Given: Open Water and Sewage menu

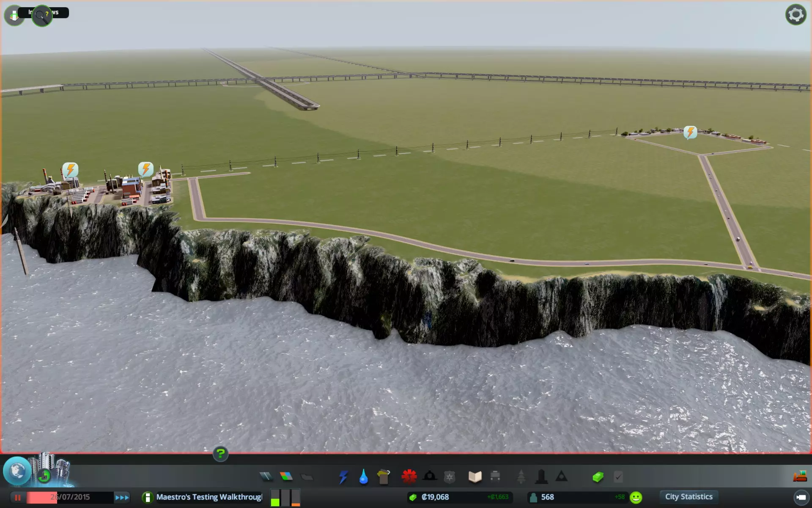Looking at the screenshot, I should tap(363, 477).
